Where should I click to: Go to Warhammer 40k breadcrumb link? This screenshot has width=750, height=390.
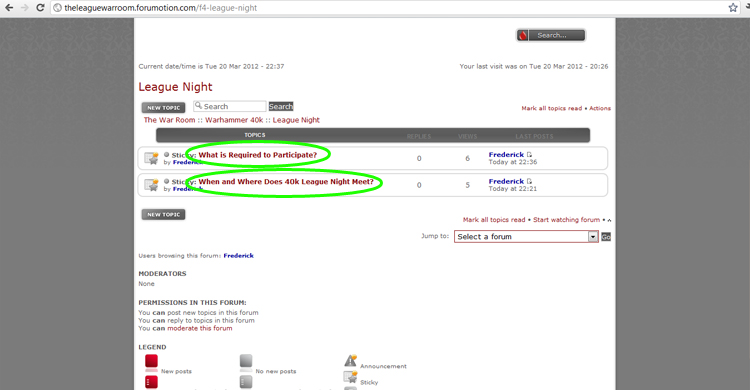click(234, 120)
